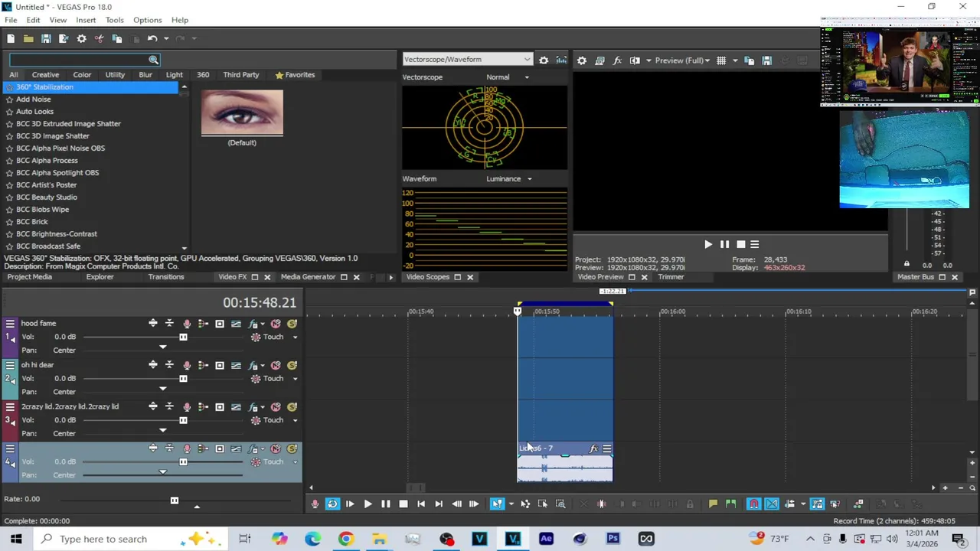Toggle Enable Snapping magnet button

point(754,504)
